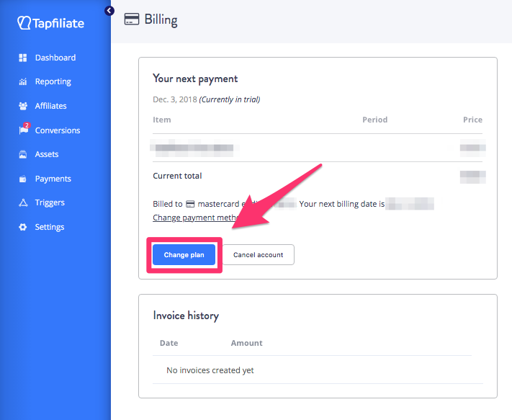Viewport: 512px width, 420px height.
Task: Click the Change plan button
Action: point(184,255)
